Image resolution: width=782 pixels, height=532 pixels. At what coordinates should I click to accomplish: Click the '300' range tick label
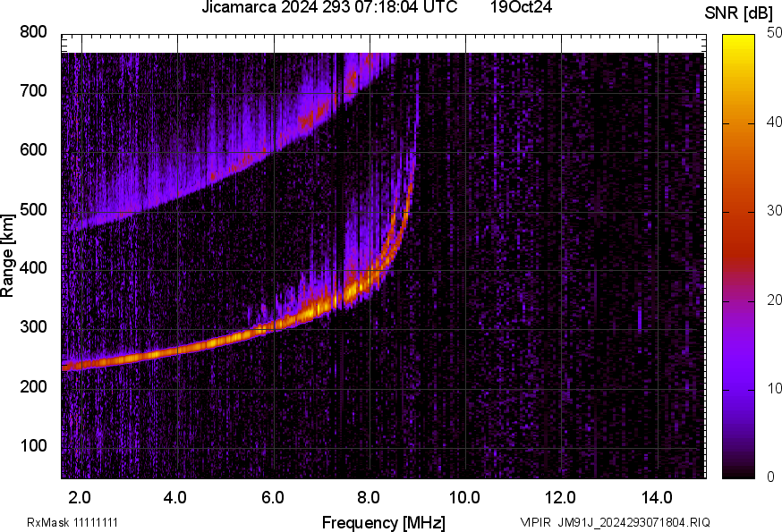[33, 327]
